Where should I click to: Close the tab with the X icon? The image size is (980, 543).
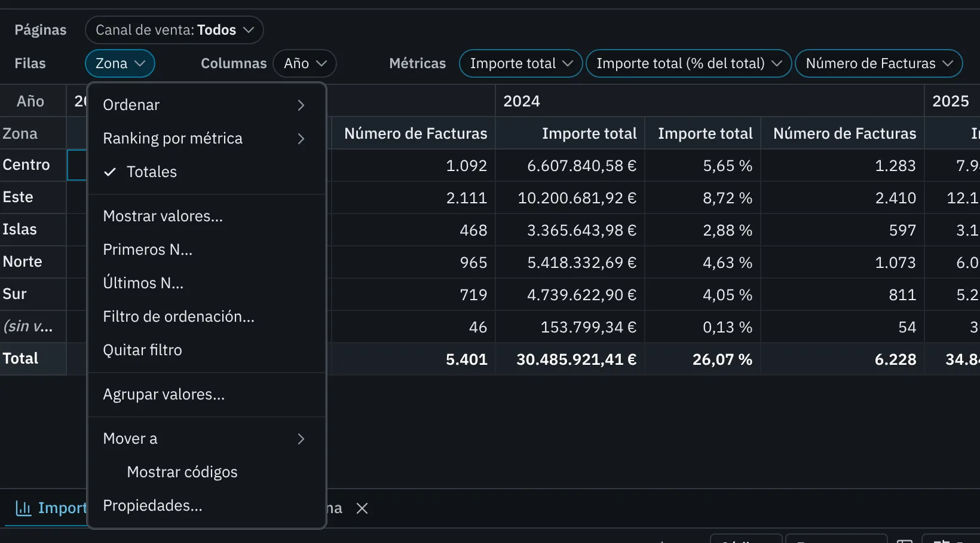(x=362, y=508)
